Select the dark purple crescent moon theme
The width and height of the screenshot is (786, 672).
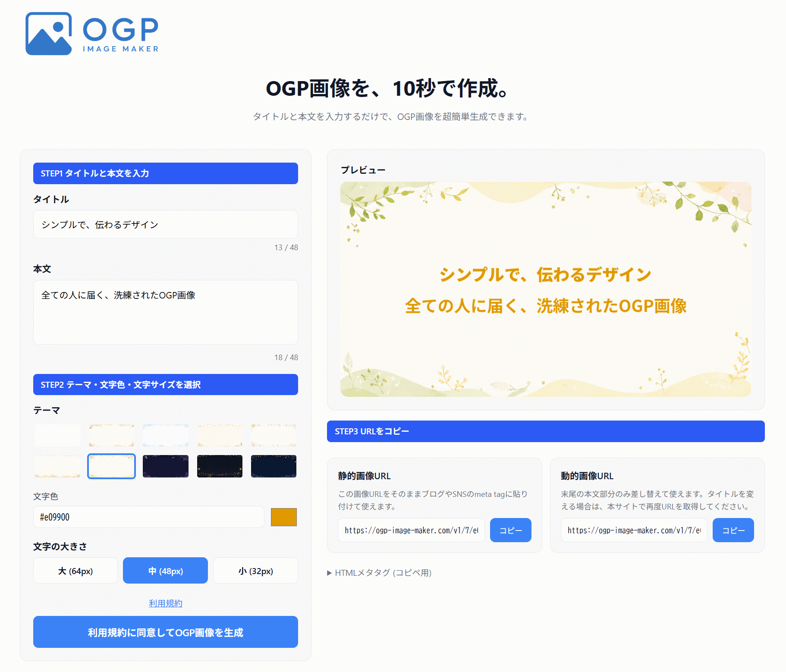coord(166,466)
